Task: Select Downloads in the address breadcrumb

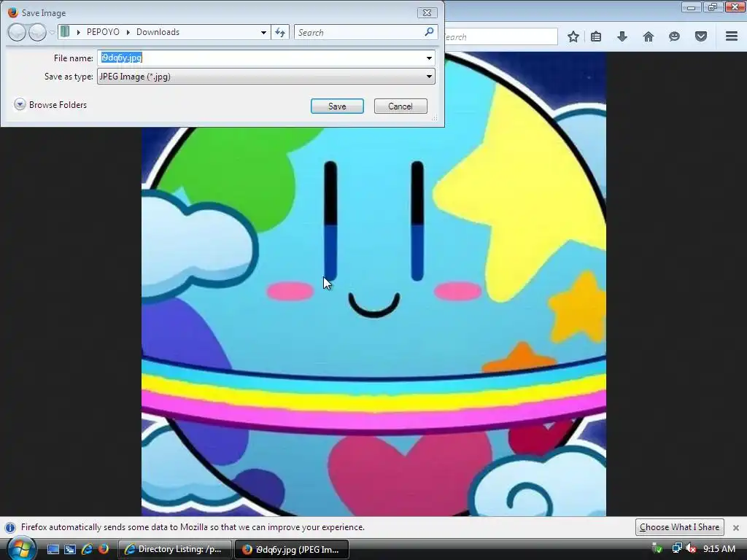Action: (158, 32)
